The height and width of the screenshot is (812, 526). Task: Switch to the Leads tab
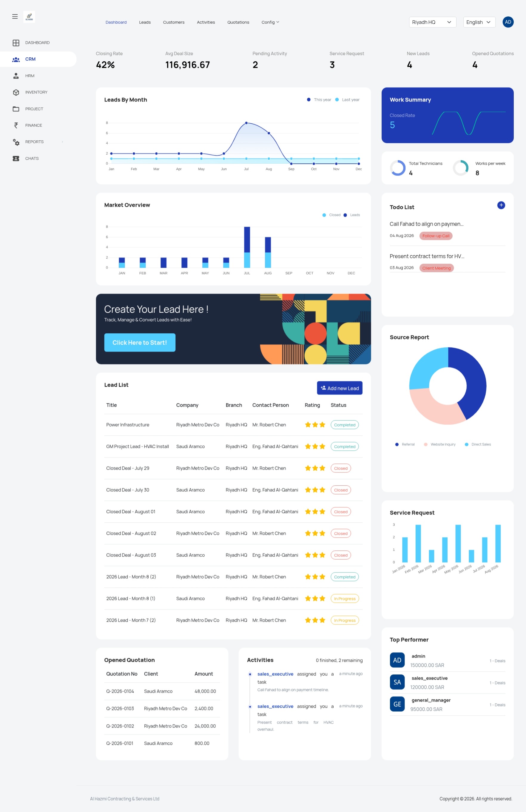click(145, 22)
